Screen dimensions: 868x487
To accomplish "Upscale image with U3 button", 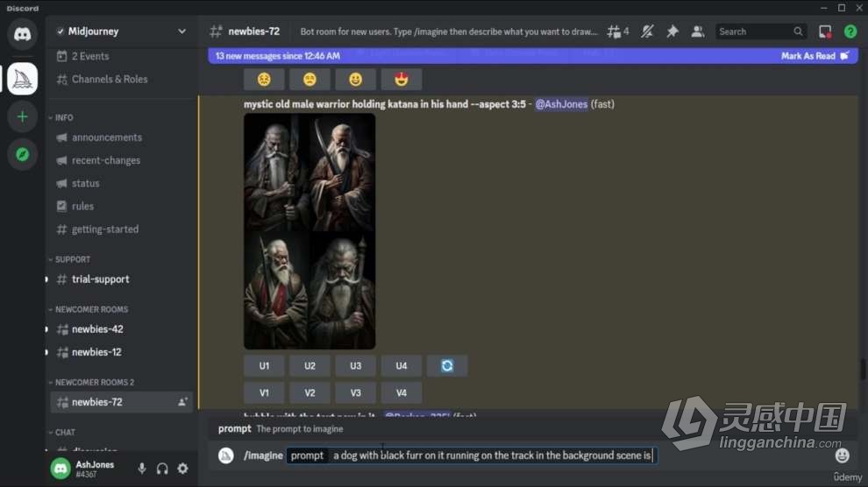I will pos(355,366).
